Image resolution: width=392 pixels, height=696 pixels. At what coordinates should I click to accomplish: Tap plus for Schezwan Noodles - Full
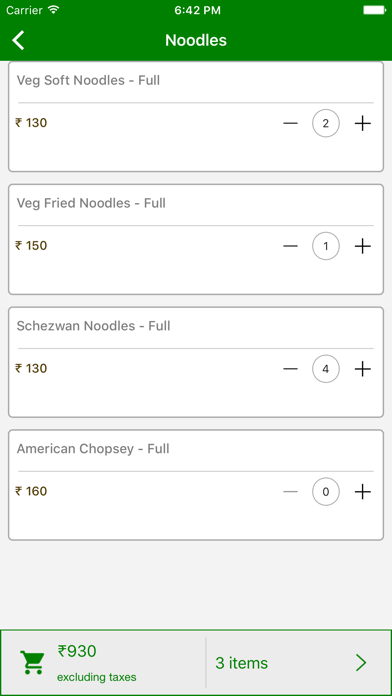point(363,369)
